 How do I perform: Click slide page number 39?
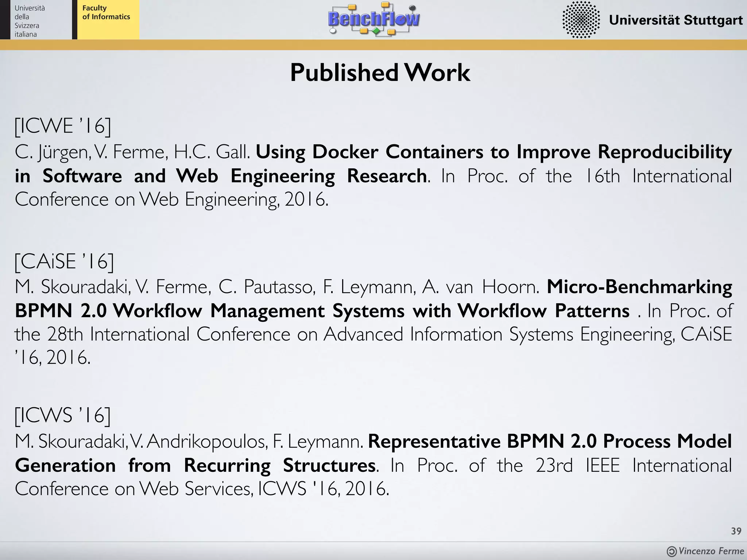pos(736,531)
